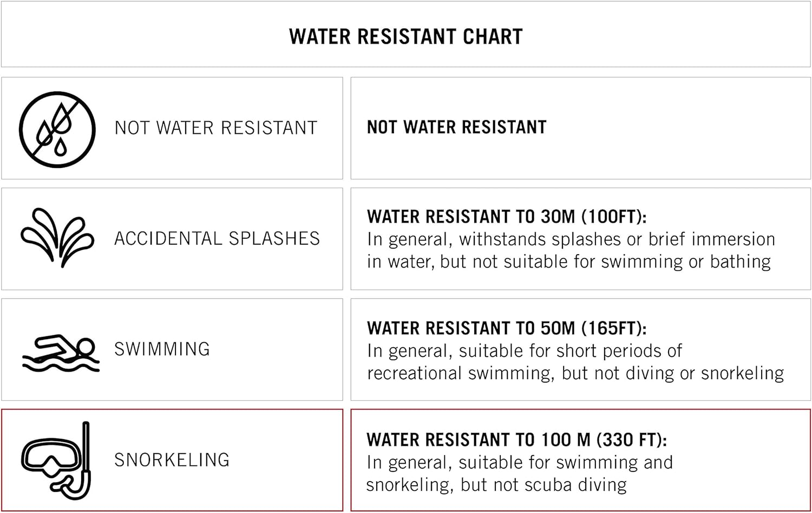This screenshot has width=812, height=513.
Task: Click 'but not scuba diving' text
Action: click(543, 485)
